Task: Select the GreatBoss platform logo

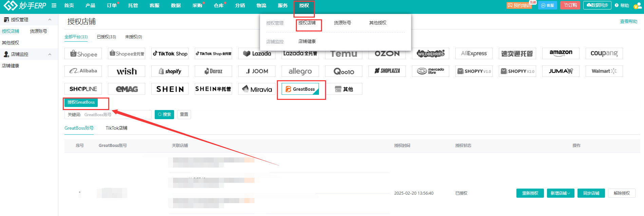Action: click(300, 89)
